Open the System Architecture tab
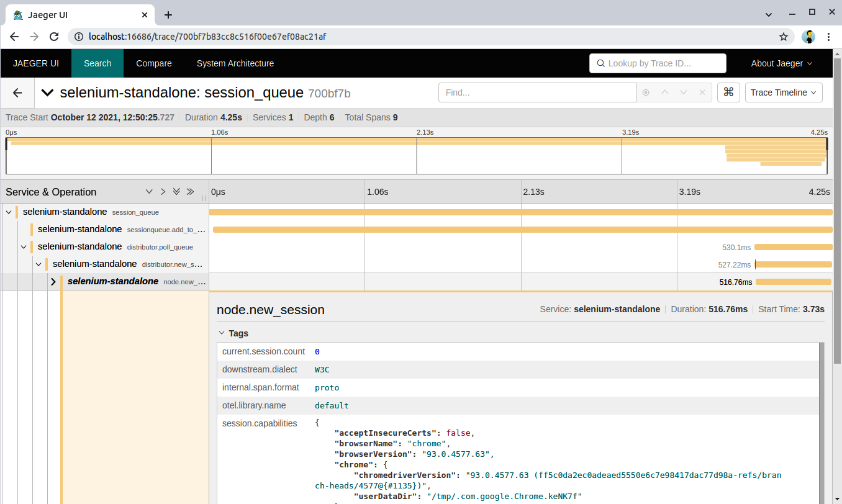This screenshot has height=504, width=842. (235, 63)
